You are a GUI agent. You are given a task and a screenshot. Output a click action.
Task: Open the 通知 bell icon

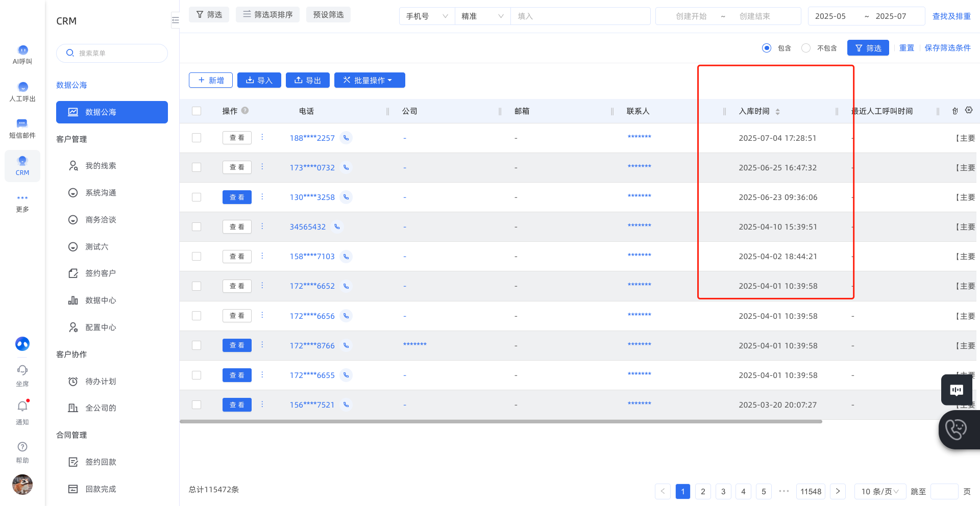click(22, 406)
